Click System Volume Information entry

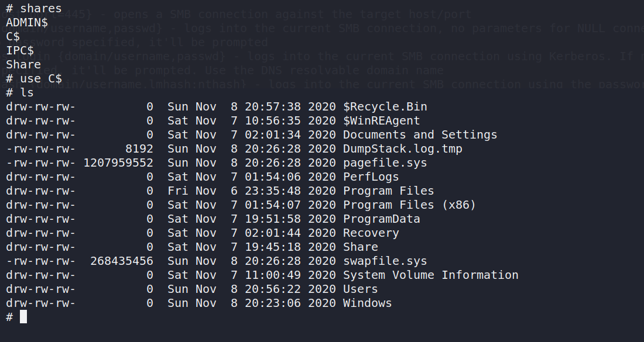point(430,275)
